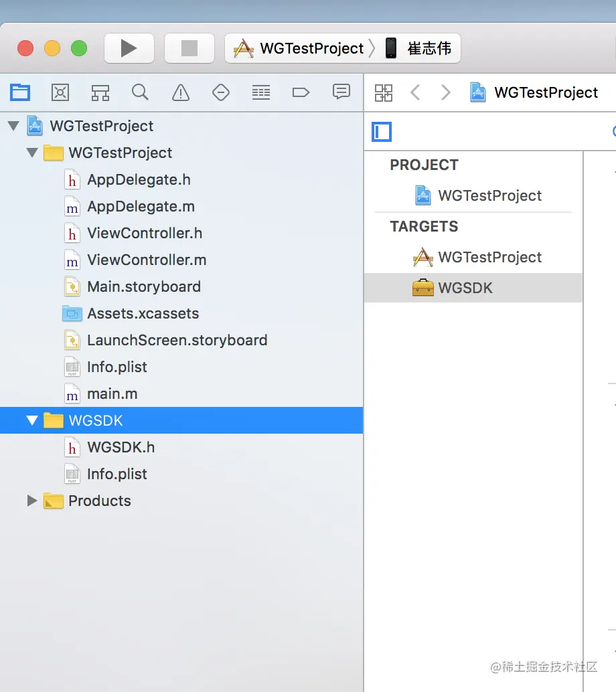Screen dimensions: 616x692
Task: Show the Report navigator
Action: (x=341, y=92)
